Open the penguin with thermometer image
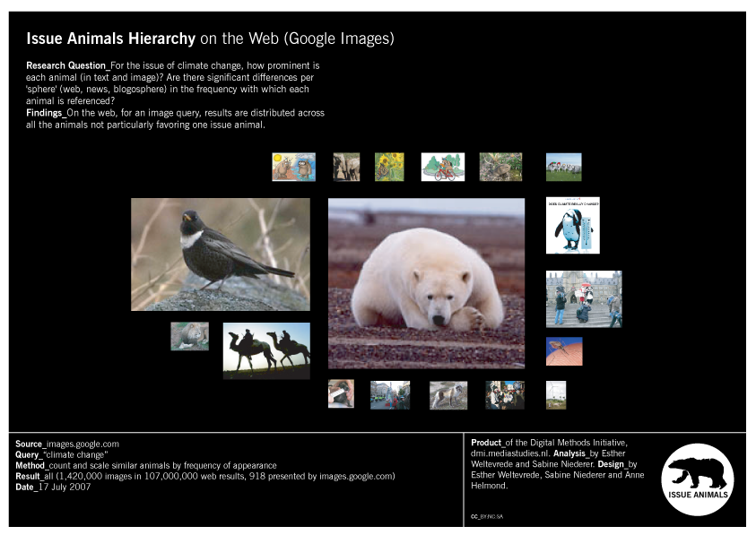Viewport: 756px width, 535px height. pyautogui.click(x=573, y=225)
